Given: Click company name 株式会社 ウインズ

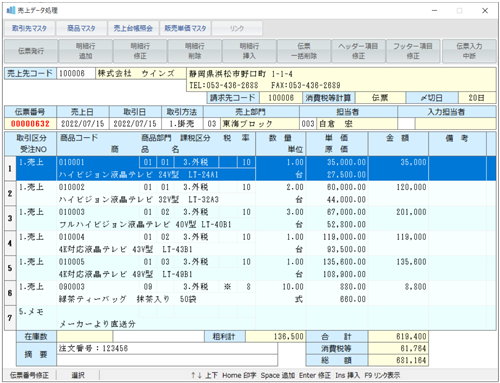Looking at the screenshot, I should coord(141,73).
